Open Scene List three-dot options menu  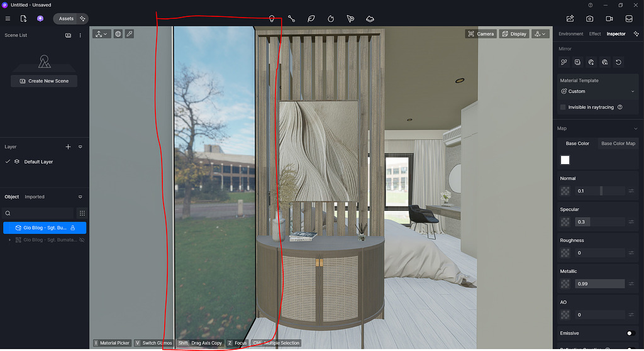pos(80,35)
